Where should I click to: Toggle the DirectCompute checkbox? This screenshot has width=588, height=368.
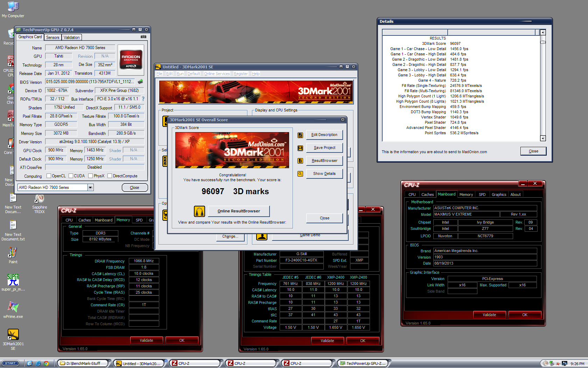[110, 176]
